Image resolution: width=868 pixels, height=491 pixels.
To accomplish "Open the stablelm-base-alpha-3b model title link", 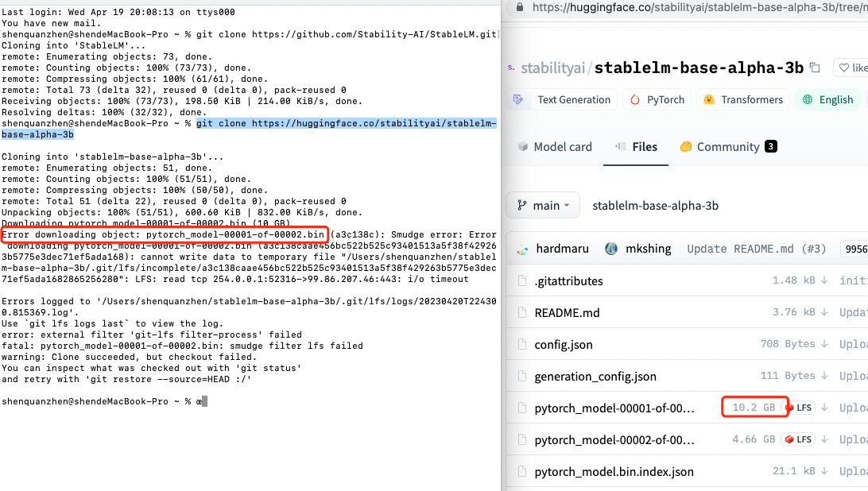I will [x=699, y=68].
